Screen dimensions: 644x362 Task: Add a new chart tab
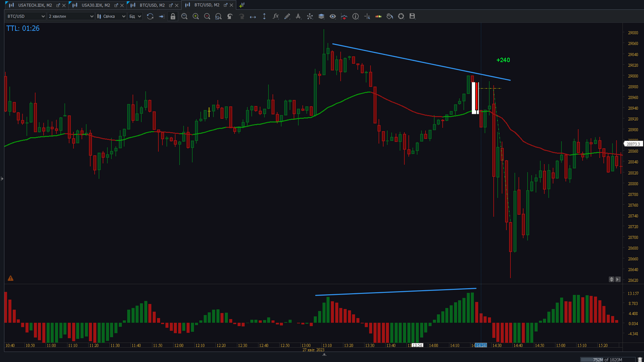pos(242,5)
